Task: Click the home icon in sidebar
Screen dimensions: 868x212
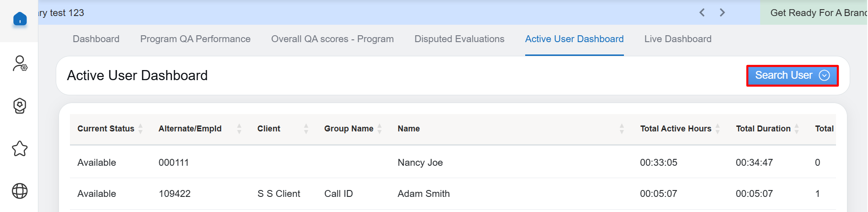Action: [20, 19]
